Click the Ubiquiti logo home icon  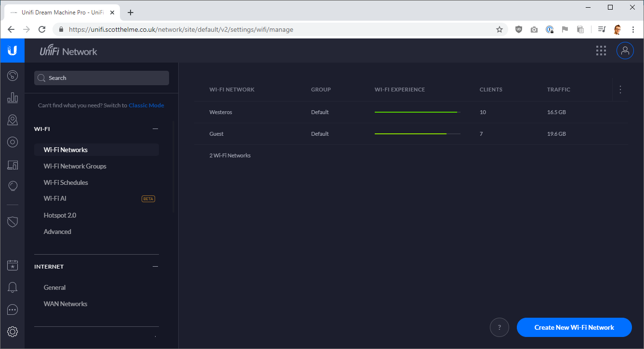pyautogui.click(x=13, y=51)
